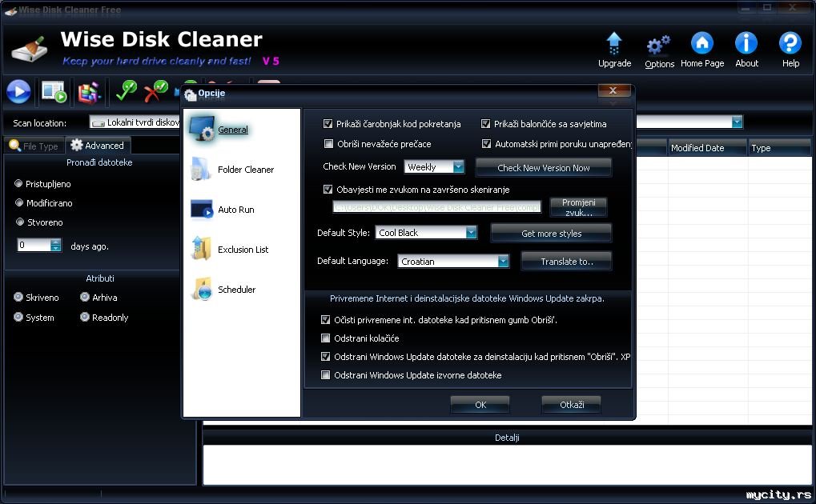Toggle 'Automatski primi poruku' checkbox
The width and height of the screenshot is (816, 504).
point(486,143)
